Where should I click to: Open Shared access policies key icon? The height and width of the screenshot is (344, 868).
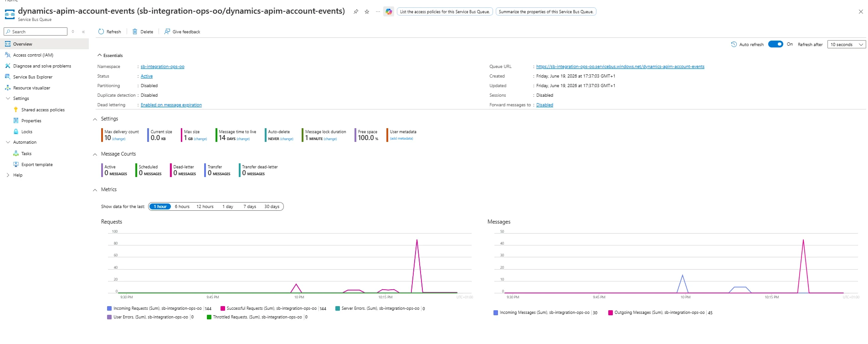coord(16,110)
